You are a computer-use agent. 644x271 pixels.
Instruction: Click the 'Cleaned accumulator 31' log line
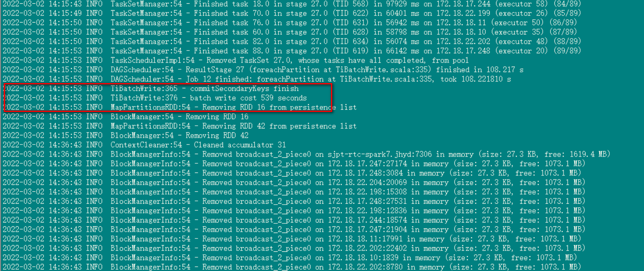click(x=144, y=145)
